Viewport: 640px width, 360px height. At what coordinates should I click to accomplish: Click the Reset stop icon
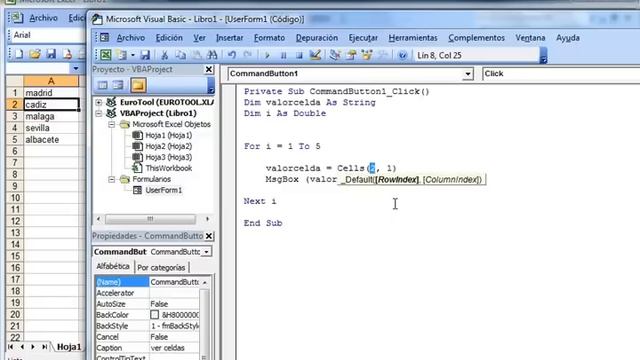pos(299,55)
